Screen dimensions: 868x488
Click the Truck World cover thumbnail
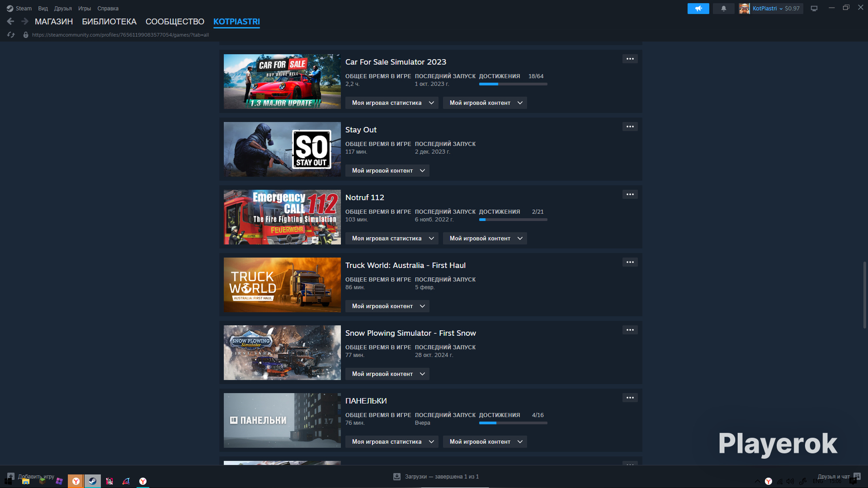282,285
